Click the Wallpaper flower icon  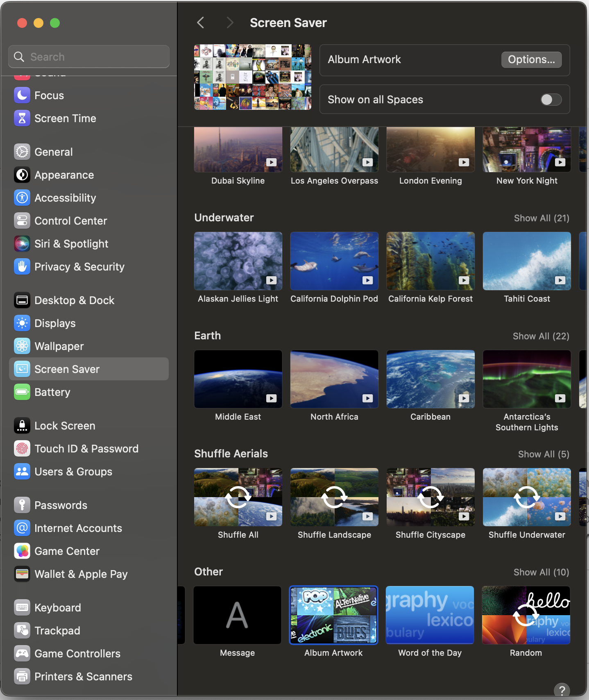click(22, 346)
